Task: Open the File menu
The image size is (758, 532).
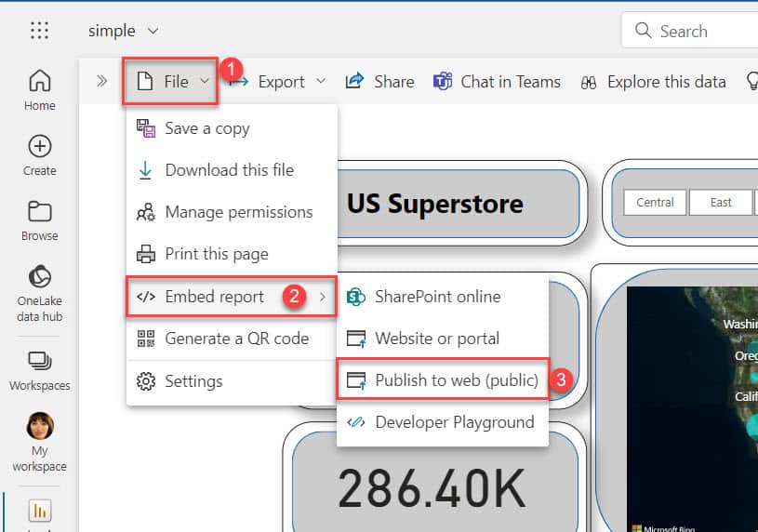Action: 170,81
